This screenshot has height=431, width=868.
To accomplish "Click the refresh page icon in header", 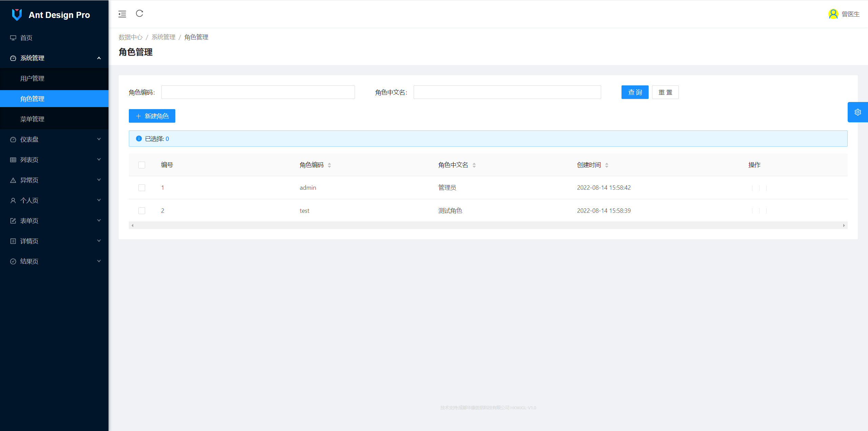I will pos(139,14).
